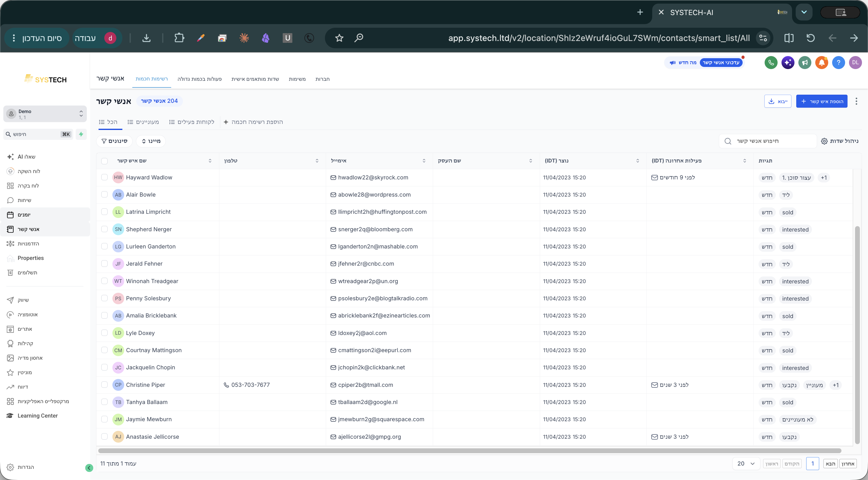Open three-dot more options beside add contact
Viewport: 868px width, 480px height.
click(856, 102)
